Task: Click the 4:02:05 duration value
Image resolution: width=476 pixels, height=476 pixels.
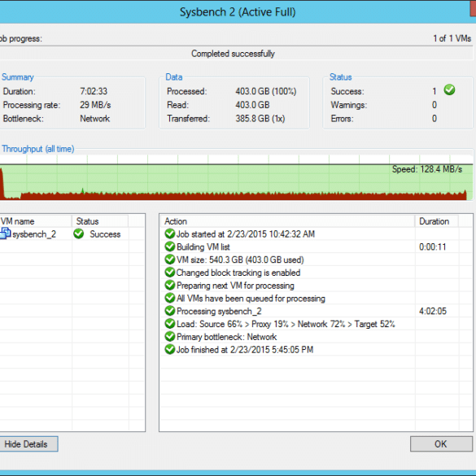Action: tap(433, 311)
